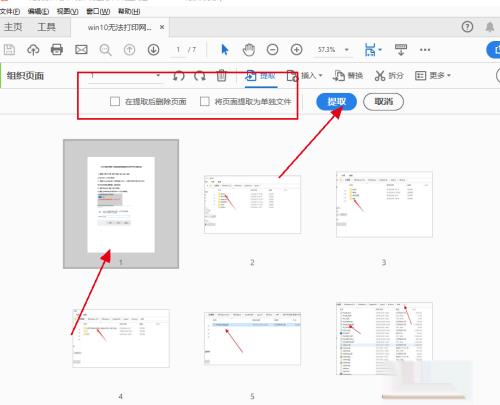Viewport: 500px width, 405px height.
Task: Click the 57.3% zoom value field
Action: 326,50
